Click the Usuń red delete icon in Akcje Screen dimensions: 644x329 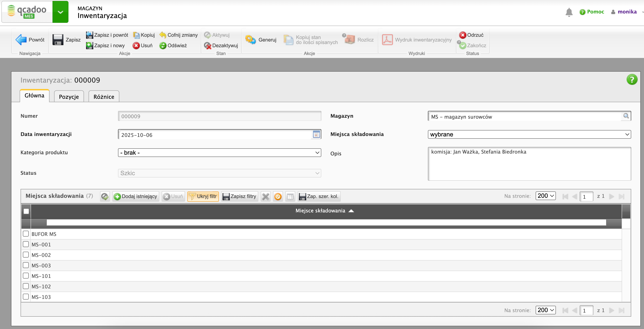point(136,45)
